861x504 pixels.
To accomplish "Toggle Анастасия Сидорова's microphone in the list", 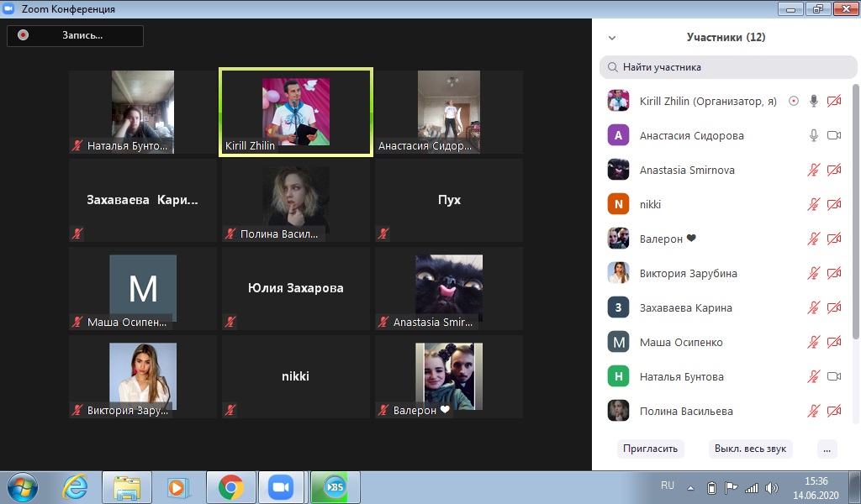I will point(813,135).
